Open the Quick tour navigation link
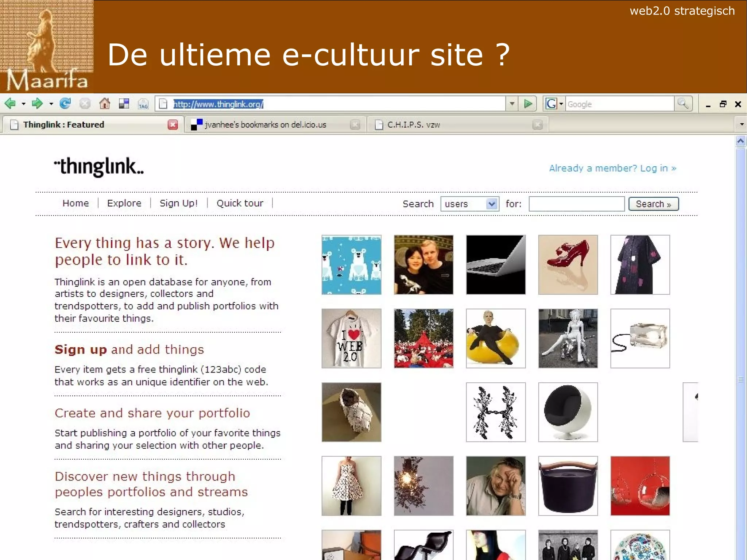747x560 pixels. coord(240,203)
